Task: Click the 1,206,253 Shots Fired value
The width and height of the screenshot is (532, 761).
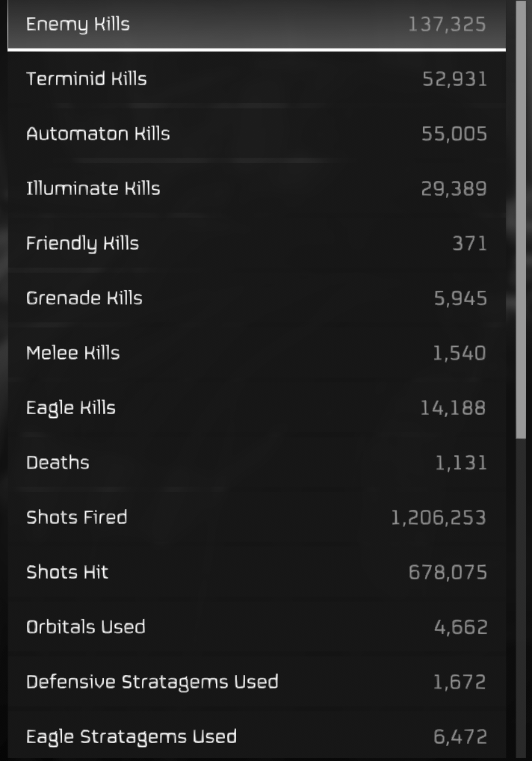Action: [439, 518]
